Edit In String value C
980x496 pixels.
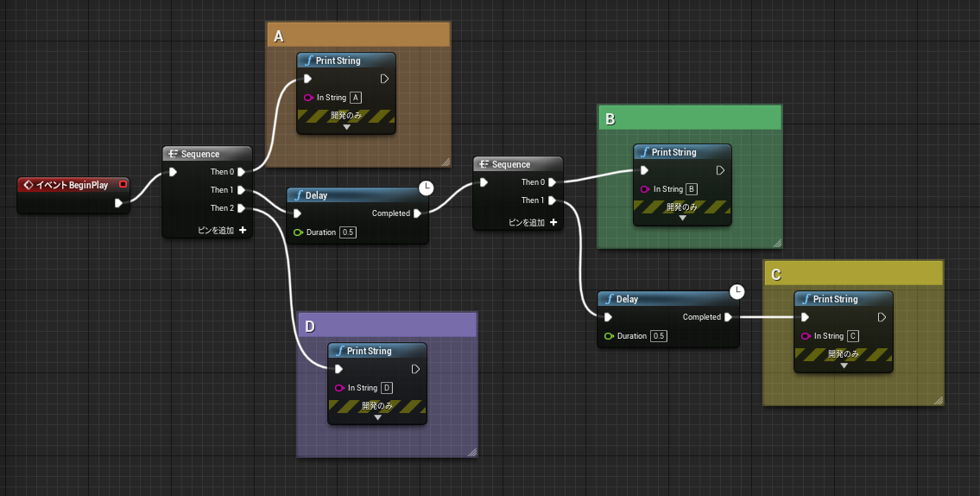[852, 336]
